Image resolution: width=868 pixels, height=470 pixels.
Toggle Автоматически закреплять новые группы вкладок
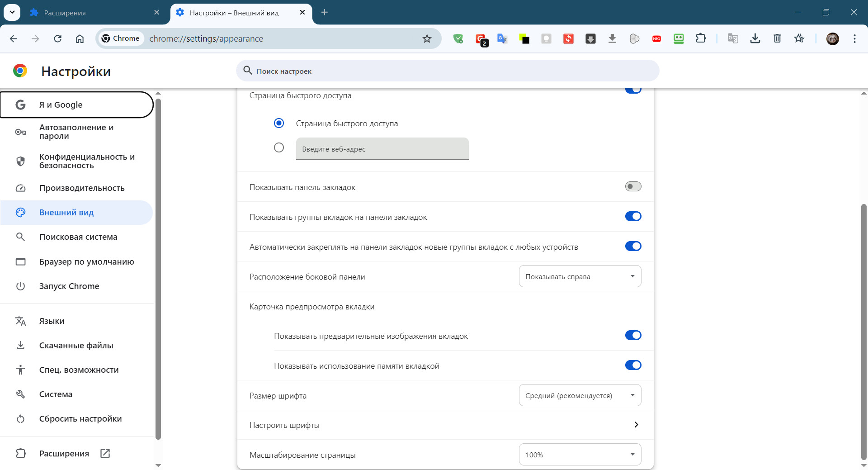coord(633,246)
